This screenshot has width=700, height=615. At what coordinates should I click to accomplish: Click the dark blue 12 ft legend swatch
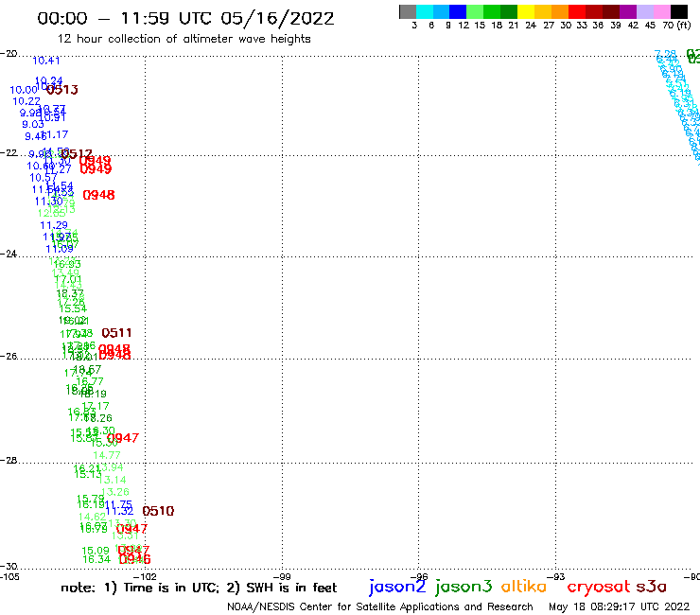[458, 11]
